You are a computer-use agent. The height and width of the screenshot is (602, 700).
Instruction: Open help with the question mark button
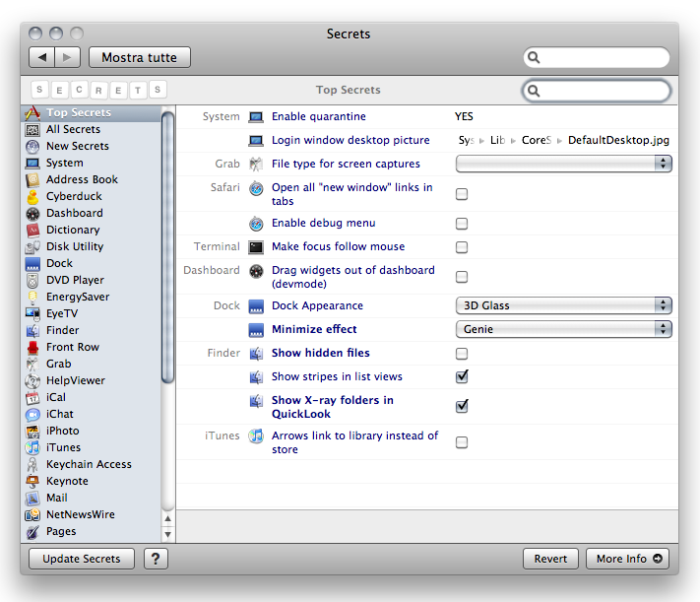[x=156, y=559]
